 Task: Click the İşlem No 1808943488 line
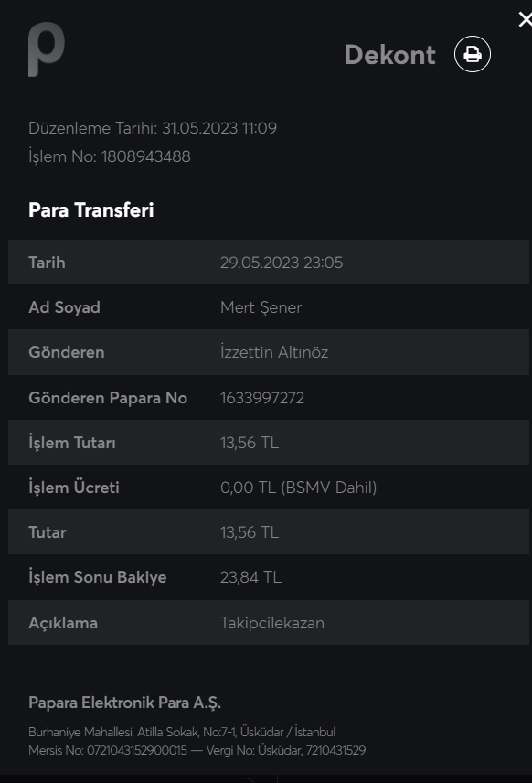(x=110, y=156)
